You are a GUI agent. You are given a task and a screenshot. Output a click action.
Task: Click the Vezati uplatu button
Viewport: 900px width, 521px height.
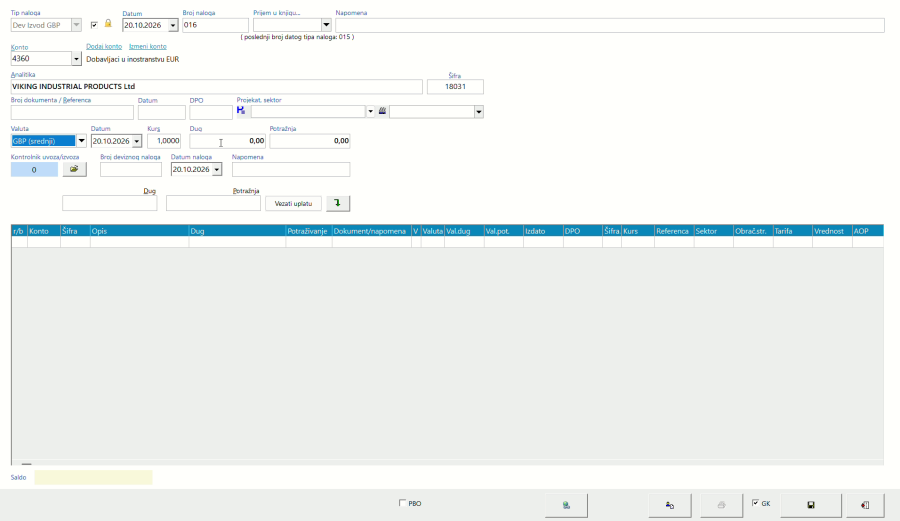(293, 203)
